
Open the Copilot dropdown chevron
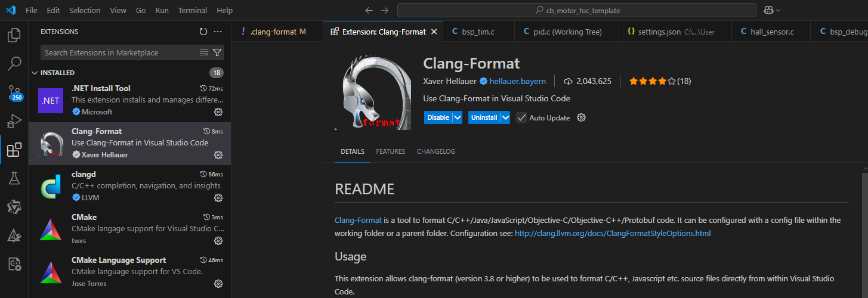[779, 10]
